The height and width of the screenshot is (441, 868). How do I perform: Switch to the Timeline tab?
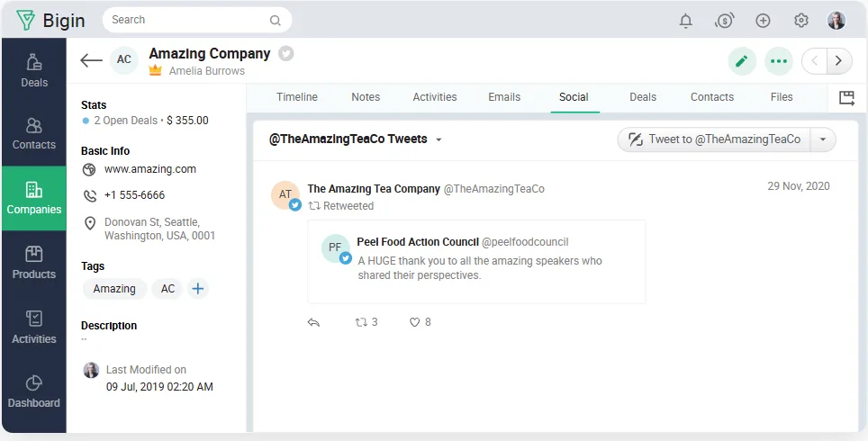pyautogui.click(x=297, y=97)
